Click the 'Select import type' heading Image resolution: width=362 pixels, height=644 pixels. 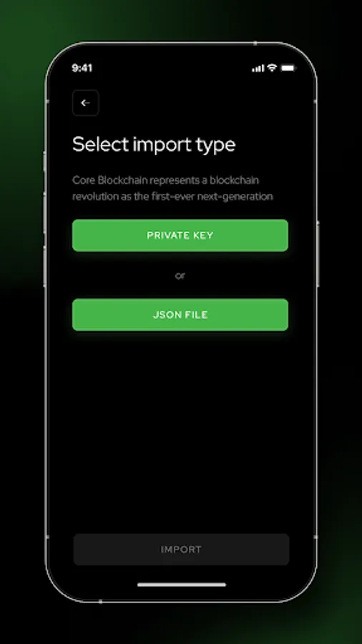pos(154,145)
